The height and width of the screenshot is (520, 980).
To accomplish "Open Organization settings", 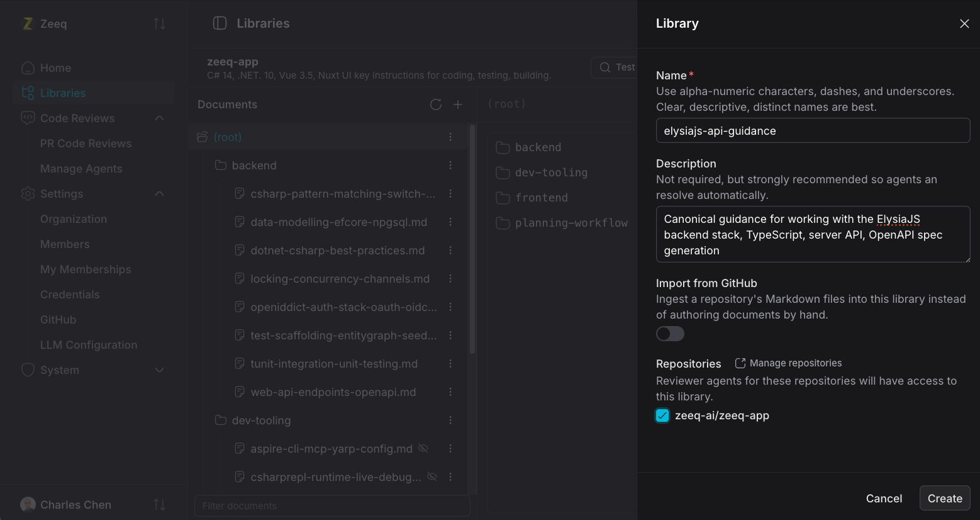I will 74,219.
